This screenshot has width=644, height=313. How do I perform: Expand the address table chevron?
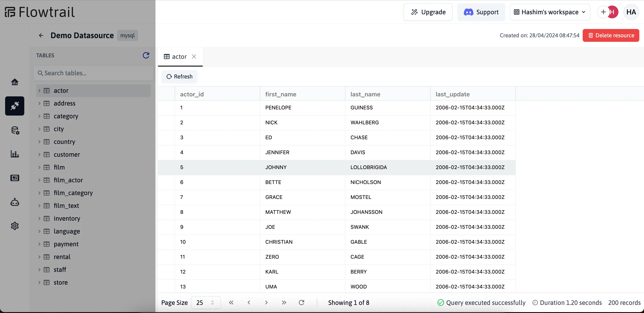(x=39, y=103)
